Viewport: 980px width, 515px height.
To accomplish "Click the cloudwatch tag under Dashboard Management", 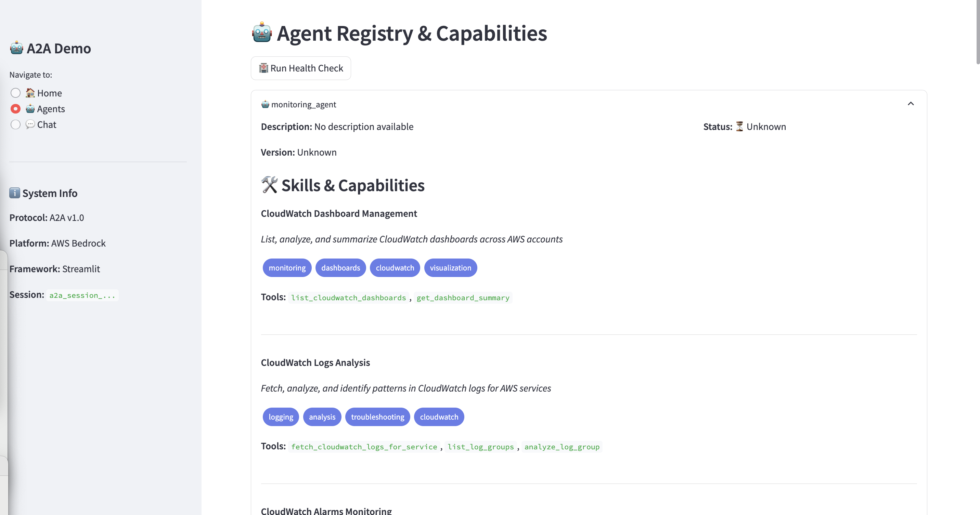I will 395,267.
